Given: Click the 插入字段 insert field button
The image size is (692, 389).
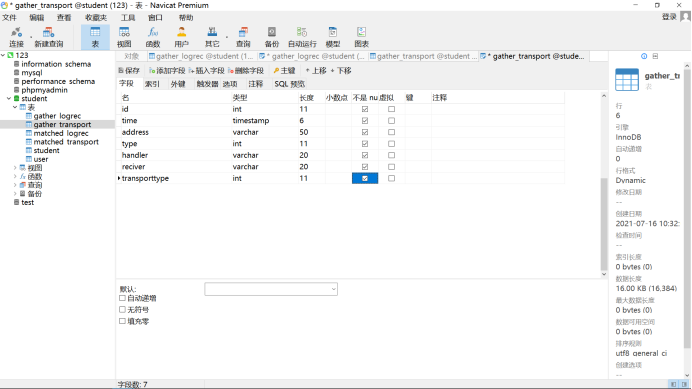Looking at the screenshot, I should [207, 71].
